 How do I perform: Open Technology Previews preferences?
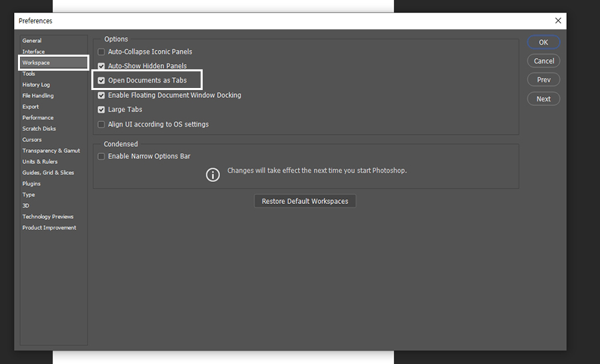(48, 217)
